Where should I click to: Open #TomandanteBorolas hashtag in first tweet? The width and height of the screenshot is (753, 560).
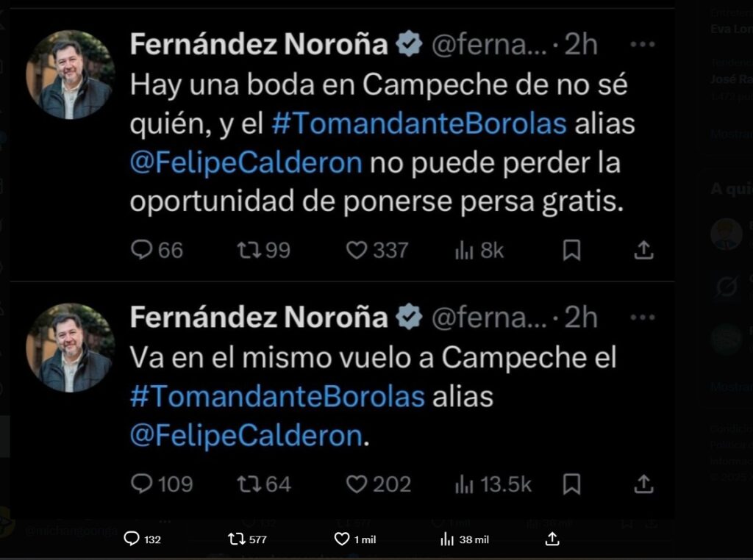coord(418,123)
